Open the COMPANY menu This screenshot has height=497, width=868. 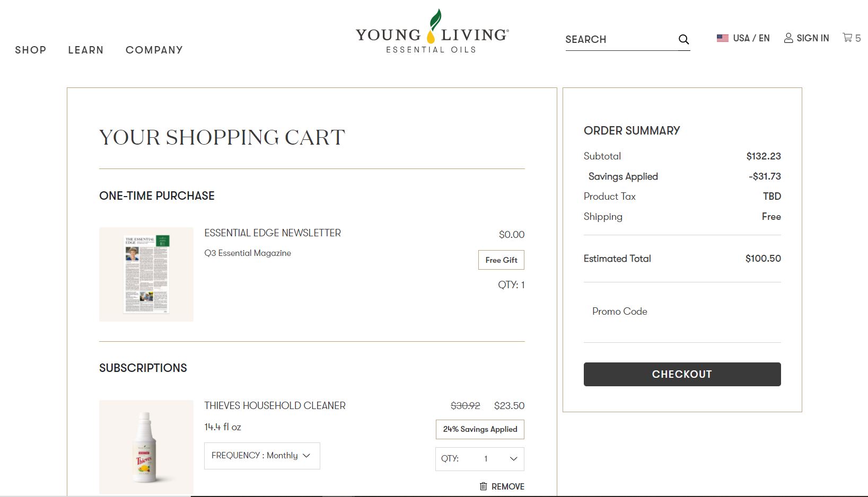tap(154, 50)
